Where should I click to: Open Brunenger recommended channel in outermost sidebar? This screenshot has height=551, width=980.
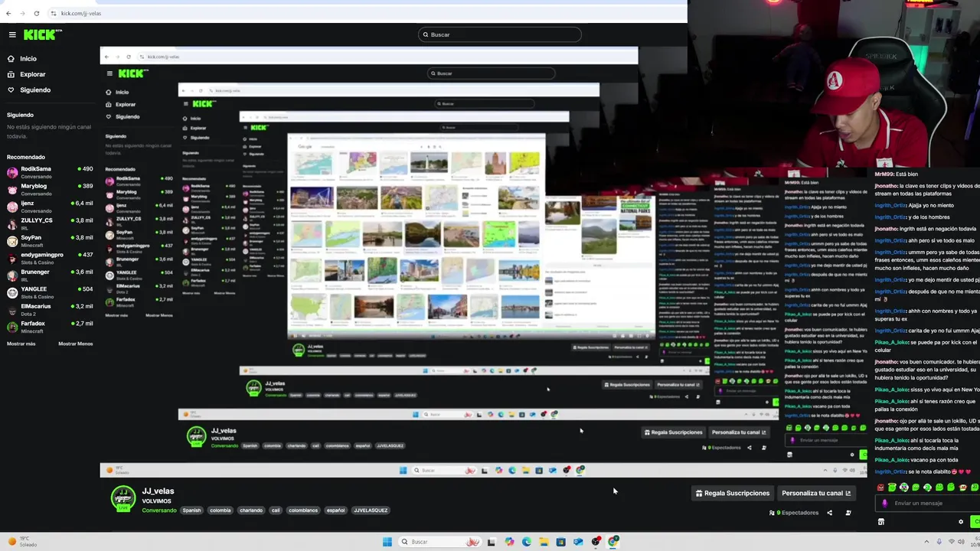50,275
